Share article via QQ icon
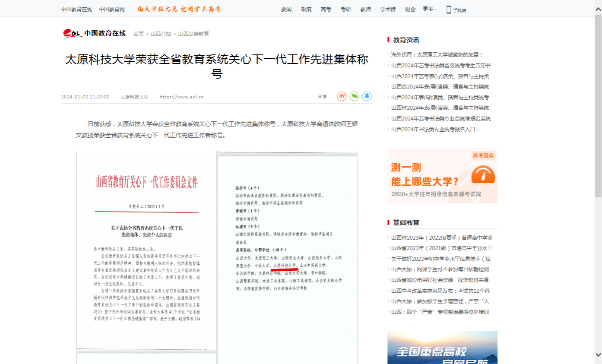 click(x=367, y=96)
